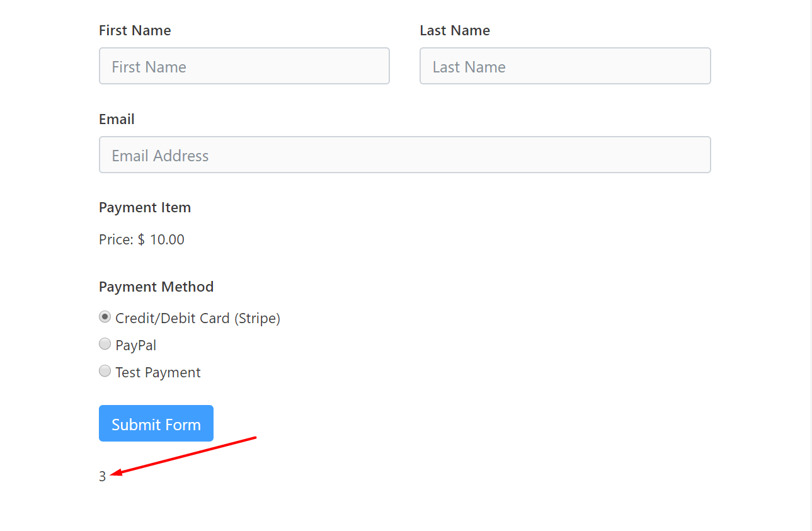Choose PayPal as payment method
Screen dimensions: 812x531
(x=105, y=344)
